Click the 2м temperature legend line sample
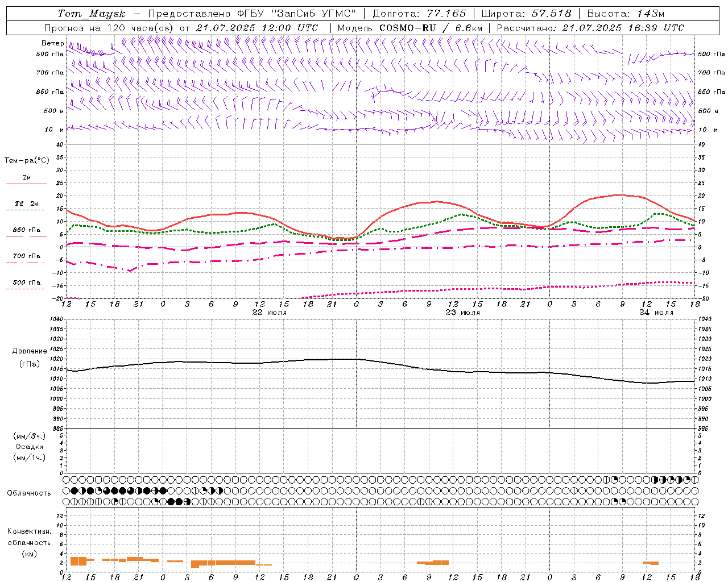The height and width of the screenshot is (582, 728). coord(26,184)
